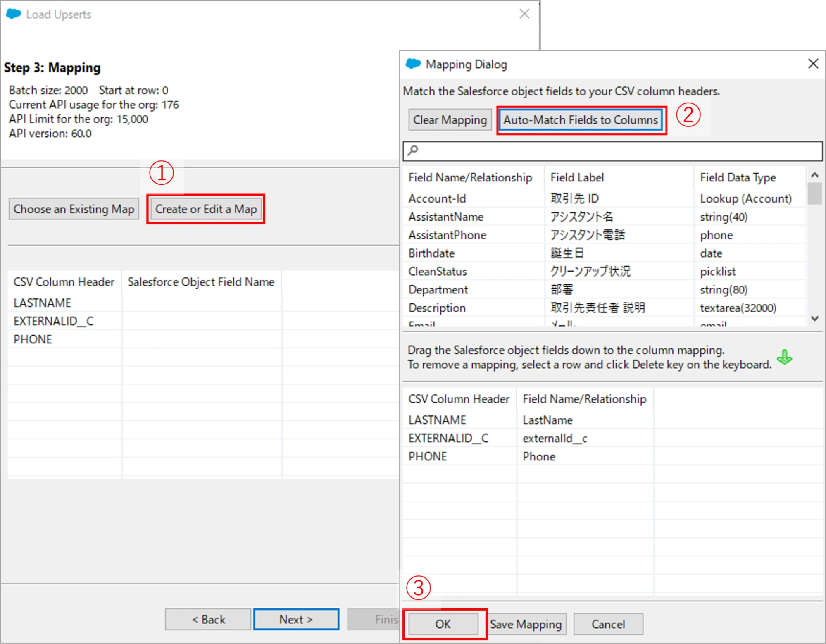Select LASTNAME mapping row in Mapping Dialog
Image resolution: width=826 pixels, height=644 pixels.
point(612,420)
